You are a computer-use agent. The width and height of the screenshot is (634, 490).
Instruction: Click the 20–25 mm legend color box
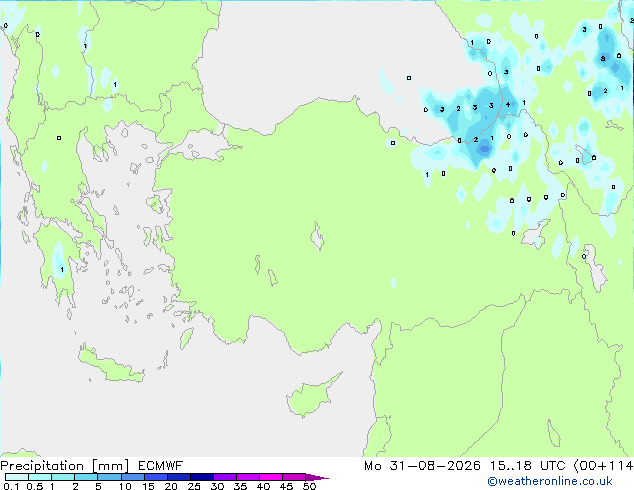pos(179,477)
